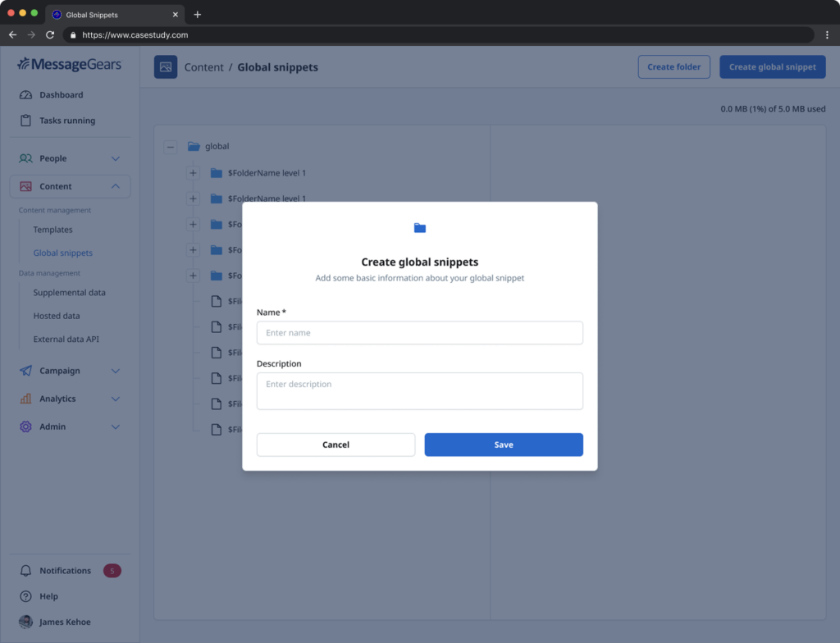The image size is (840, 643).
Task: Click the Dashboard gauge icon
Action: 25,95
